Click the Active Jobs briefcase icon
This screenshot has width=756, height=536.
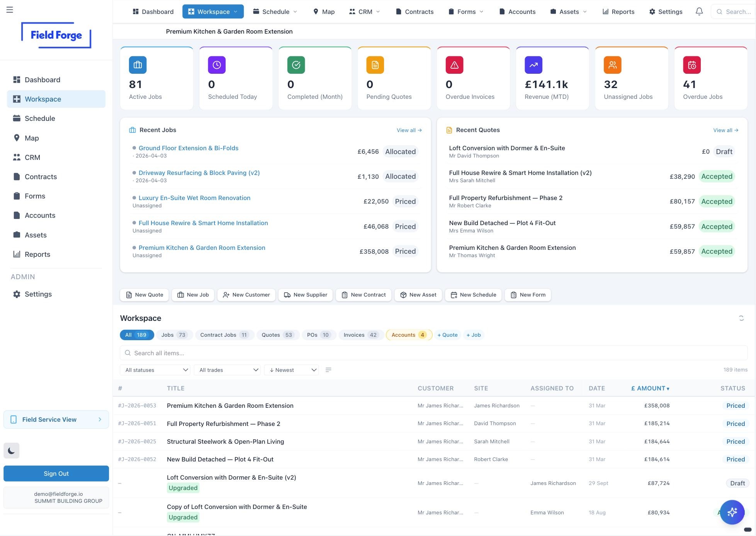point(138,65)
